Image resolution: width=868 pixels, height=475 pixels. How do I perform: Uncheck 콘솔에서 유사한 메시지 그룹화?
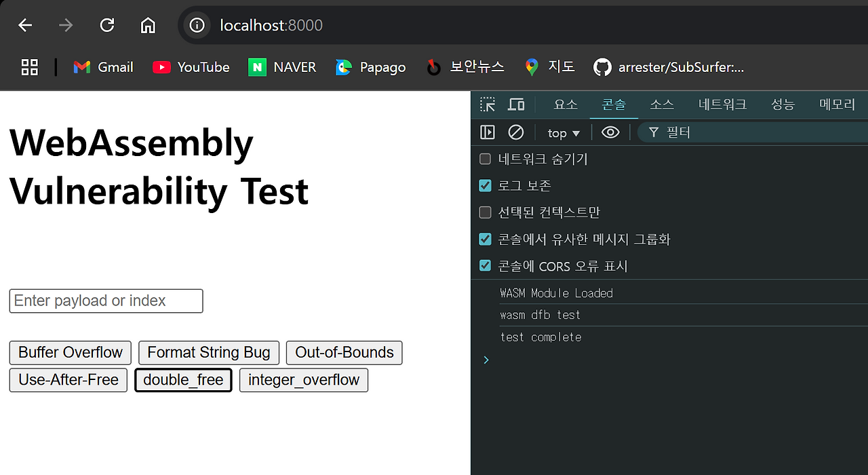[x=485, y=239]
